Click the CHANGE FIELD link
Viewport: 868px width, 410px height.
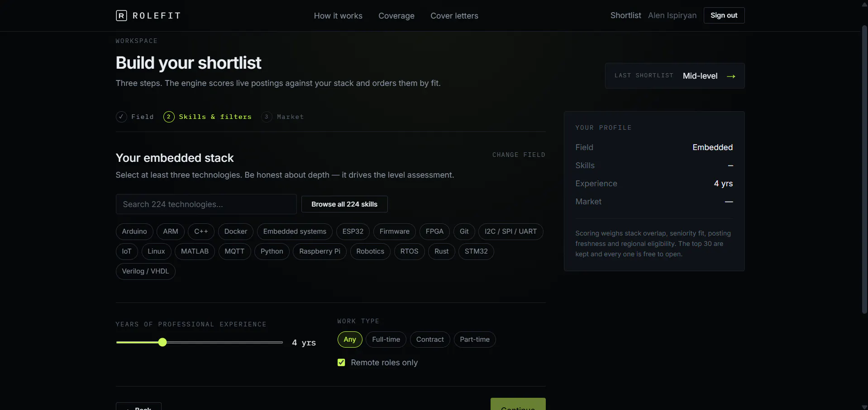[519, 155]
